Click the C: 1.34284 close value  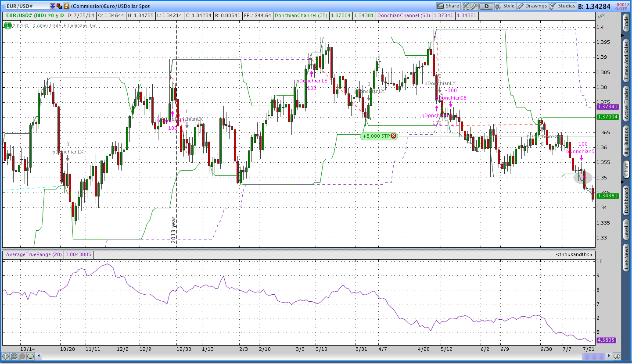point(200,15)
